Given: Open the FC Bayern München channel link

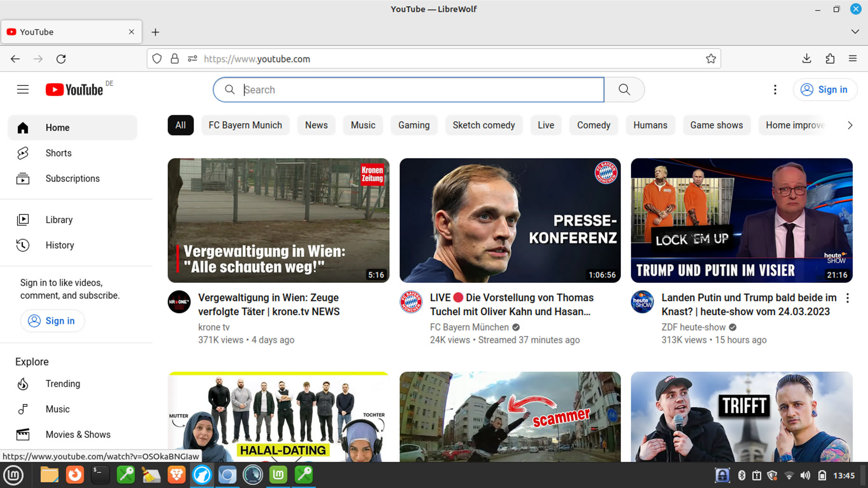Looking at the screenshot, I should tap(469, 327).
